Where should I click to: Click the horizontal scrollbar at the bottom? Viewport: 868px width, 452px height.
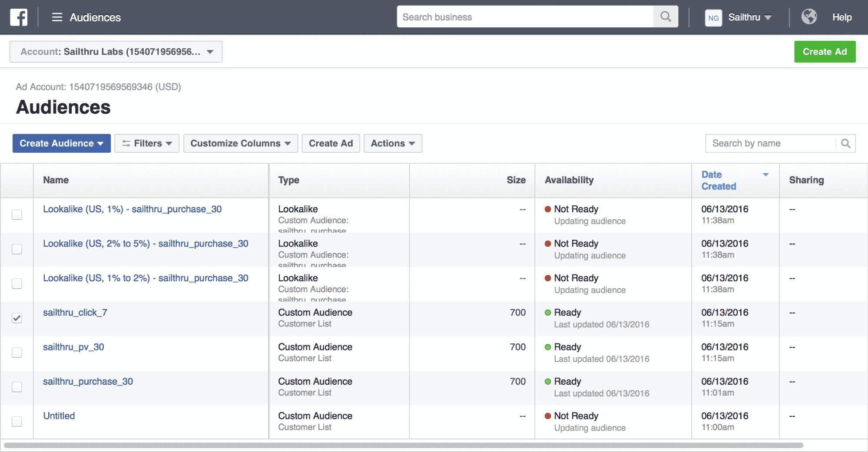pos(403,445)
